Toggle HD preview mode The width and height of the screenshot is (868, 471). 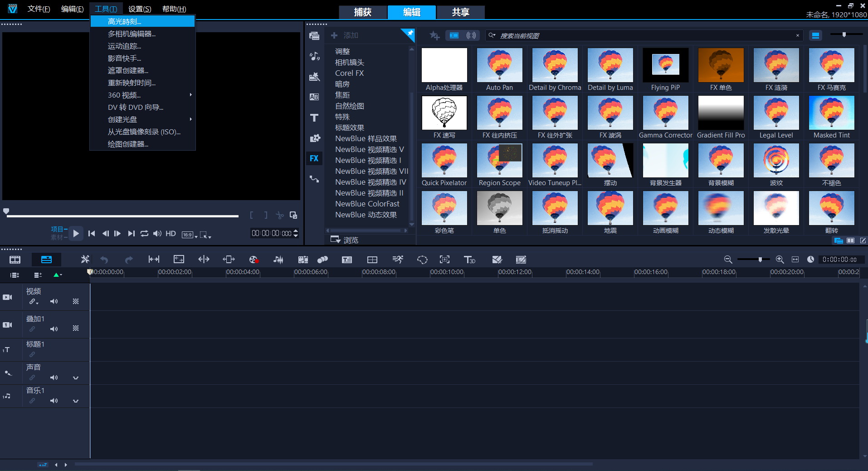tap(171, 233)
